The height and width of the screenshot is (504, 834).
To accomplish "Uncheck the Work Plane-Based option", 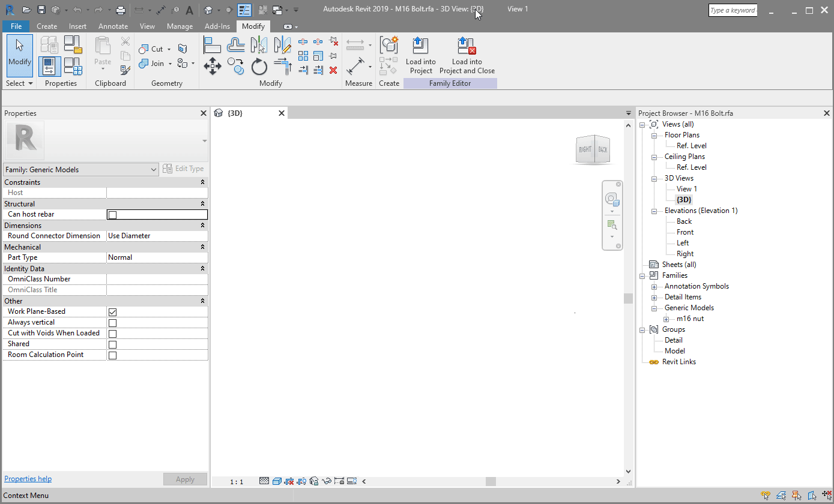I will 112,311.
